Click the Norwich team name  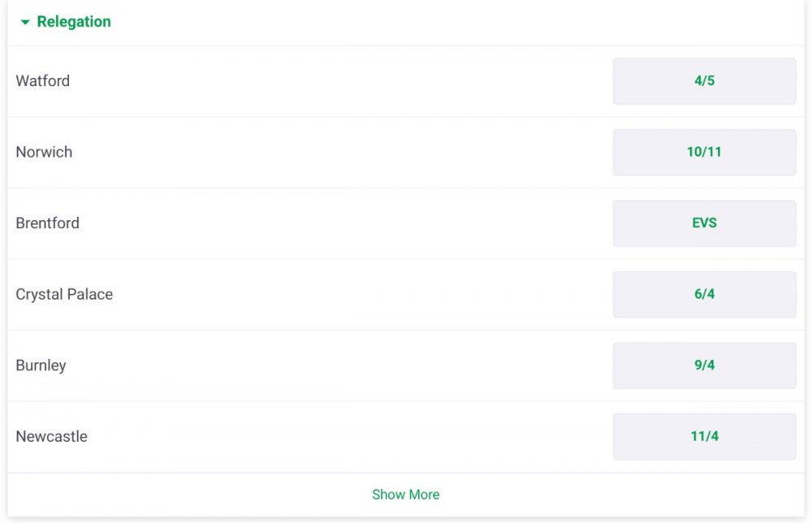[44, 152]
